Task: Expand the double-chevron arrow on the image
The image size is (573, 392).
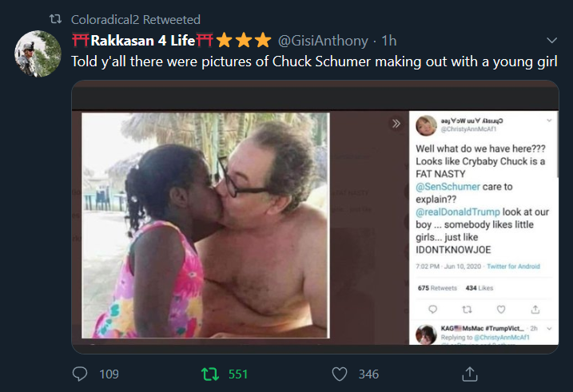Action: click(395, 124)
